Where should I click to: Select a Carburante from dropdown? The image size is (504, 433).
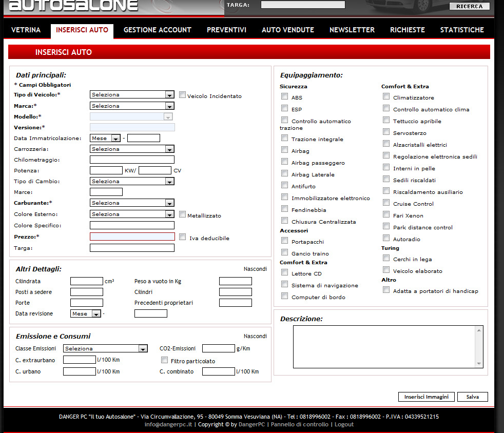(x=132, y=203)
